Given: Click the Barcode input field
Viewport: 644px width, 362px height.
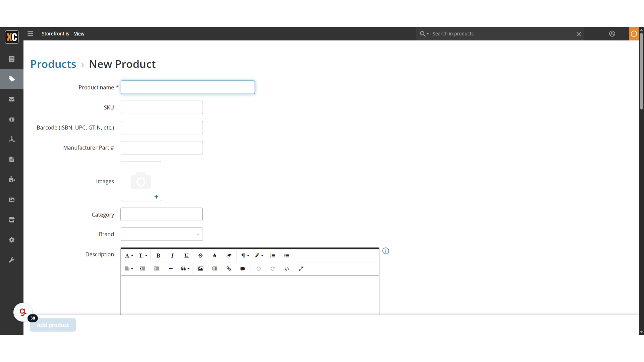Looking at the screenshot, I should click(162, 128).
